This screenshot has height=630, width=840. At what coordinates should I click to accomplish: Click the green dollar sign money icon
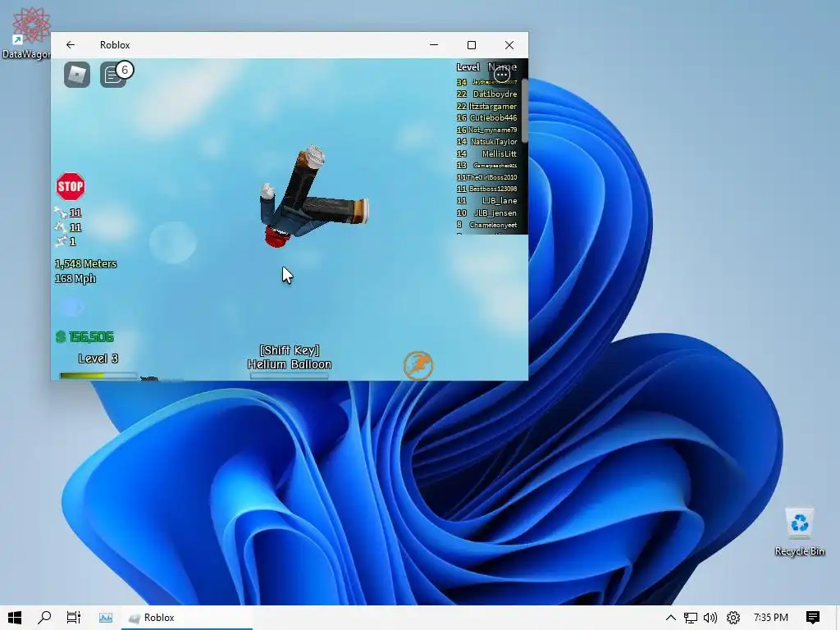click(x=61, y=337)
